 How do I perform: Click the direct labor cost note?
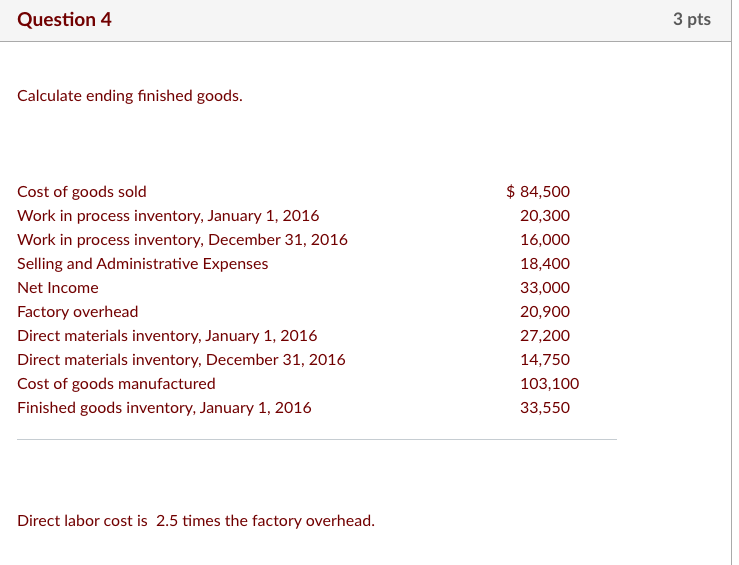pyautogui.click(x=196, y=520)
